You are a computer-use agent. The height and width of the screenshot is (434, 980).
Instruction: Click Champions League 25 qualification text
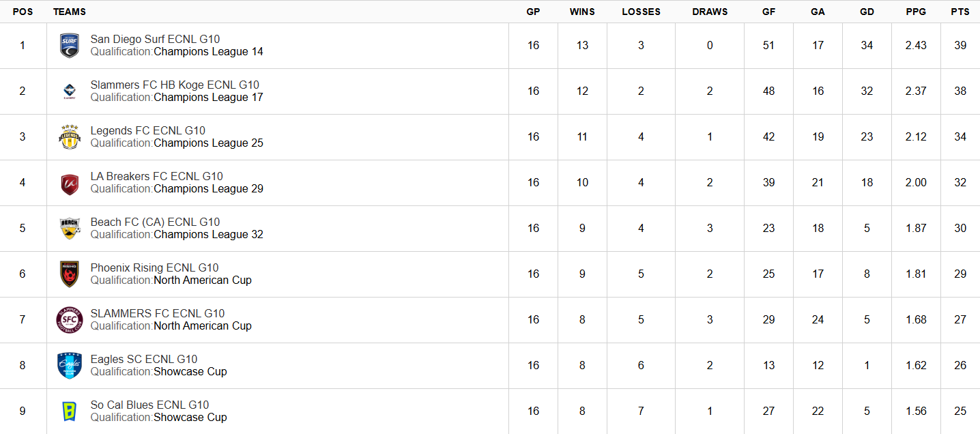click(x=209, y=143)
